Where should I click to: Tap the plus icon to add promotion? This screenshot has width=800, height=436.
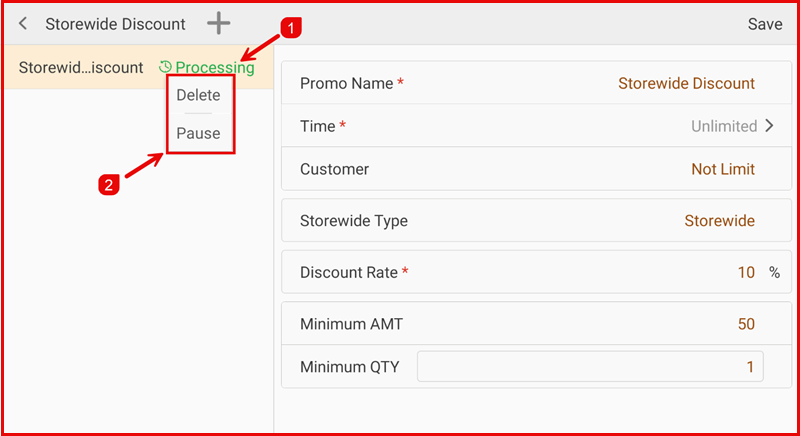[218, 24]
